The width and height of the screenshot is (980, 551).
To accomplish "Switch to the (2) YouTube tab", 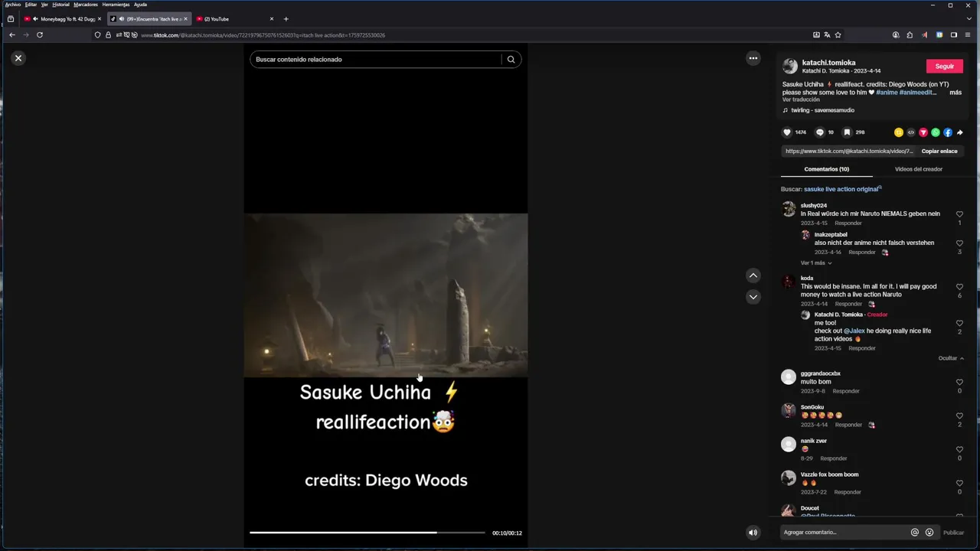I will [234, 19].
